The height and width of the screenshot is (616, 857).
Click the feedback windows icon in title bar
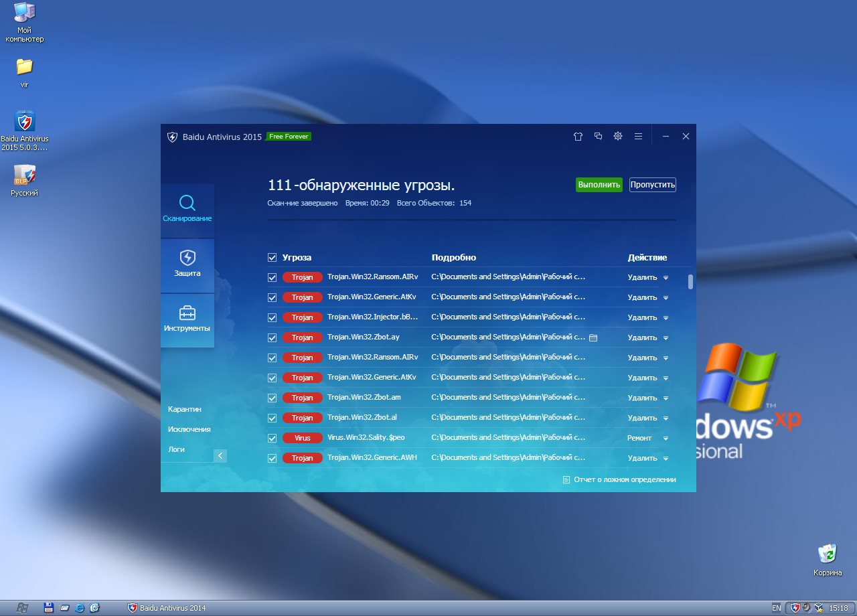[x=598, y=136]
